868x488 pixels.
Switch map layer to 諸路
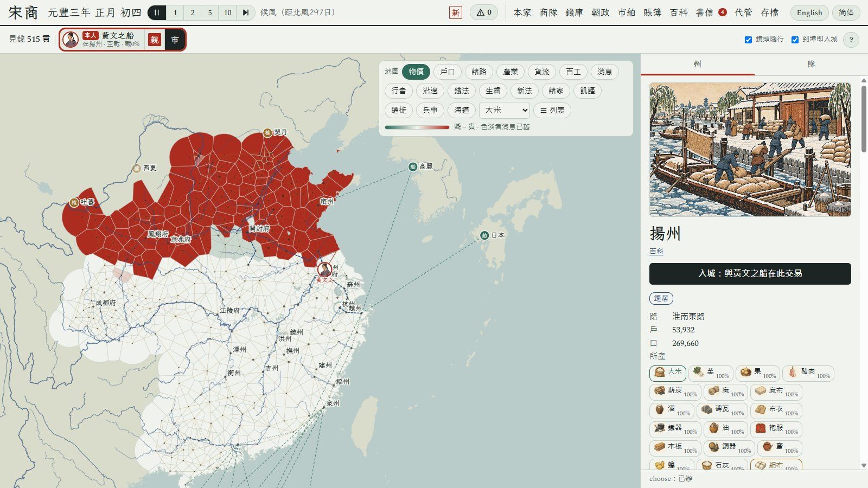(479, 72)
